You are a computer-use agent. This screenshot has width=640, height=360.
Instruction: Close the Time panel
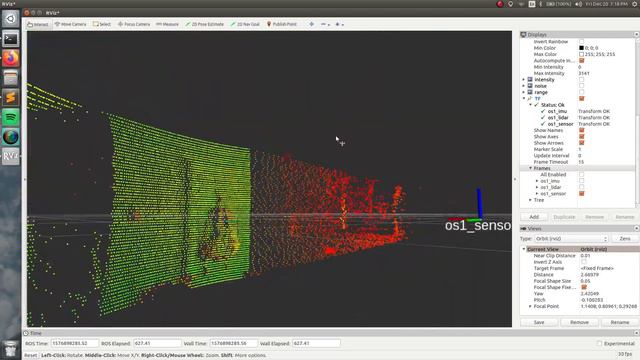636,333
